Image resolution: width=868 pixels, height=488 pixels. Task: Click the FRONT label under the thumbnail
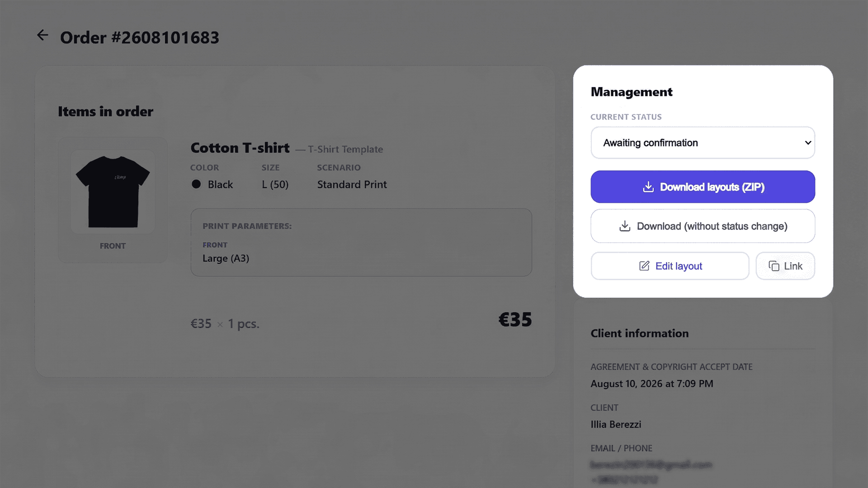pos(113,246)
